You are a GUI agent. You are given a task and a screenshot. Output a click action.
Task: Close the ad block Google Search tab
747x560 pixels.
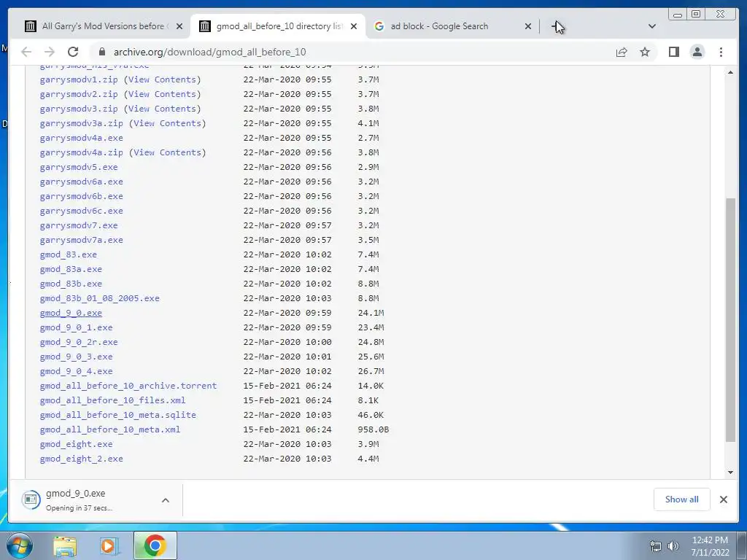(x=528, y=27)
